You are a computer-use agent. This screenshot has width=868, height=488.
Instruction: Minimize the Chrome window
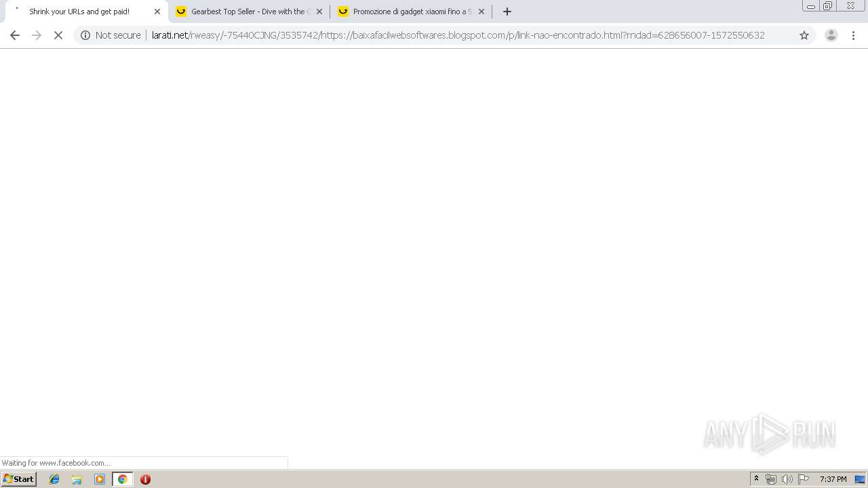pos(810,6)
